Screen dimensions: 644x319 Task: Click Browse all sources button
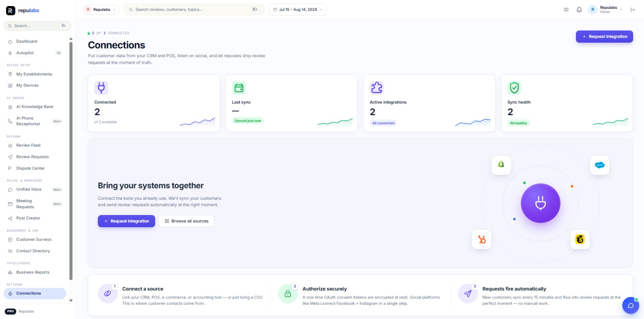(187, 221)
